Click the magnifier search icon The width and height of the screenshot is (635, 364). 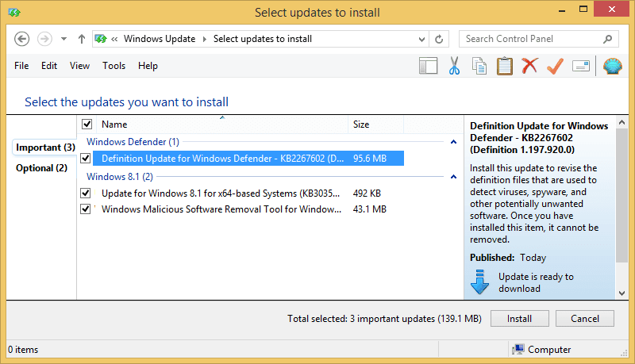[x=607, y=39]
